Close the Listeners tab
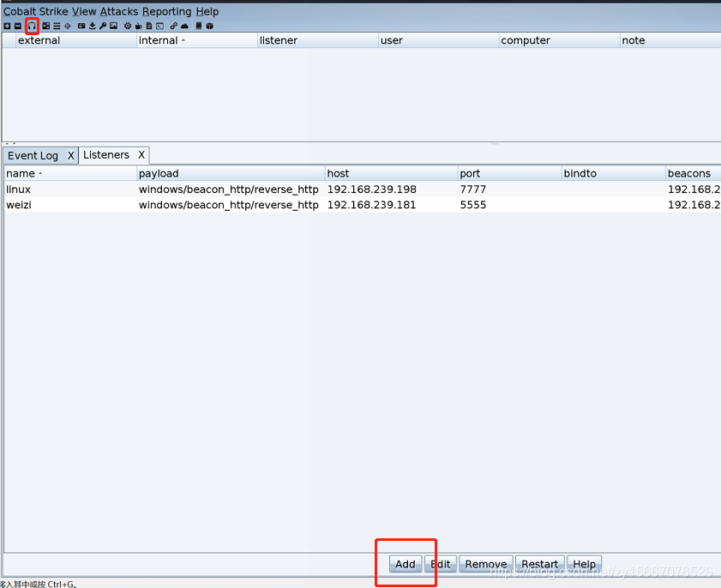721x588 pixels. [141, 155]
